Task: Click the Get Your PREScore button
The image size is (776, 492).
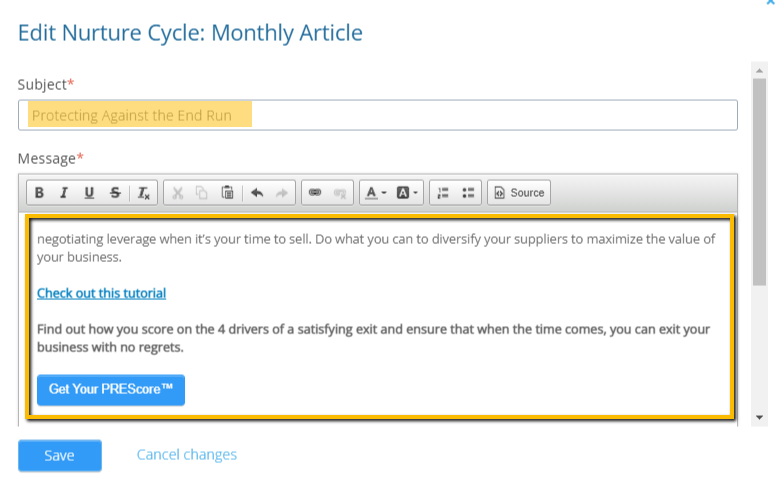Action: [x=111, y=390]
